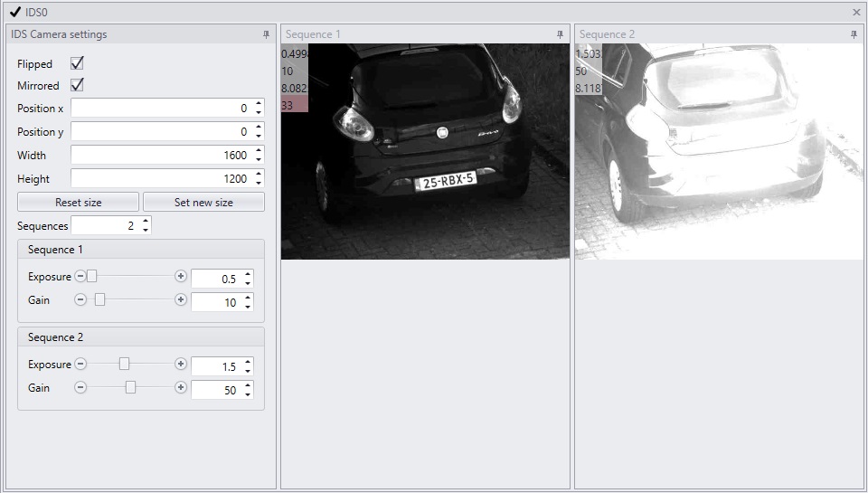Image resolution: width=868 pixels, height=493 pixels.
Task: Decrease Sequence 1 gain with minus icon
Action: pyautogui.click(x=80, y=299)
